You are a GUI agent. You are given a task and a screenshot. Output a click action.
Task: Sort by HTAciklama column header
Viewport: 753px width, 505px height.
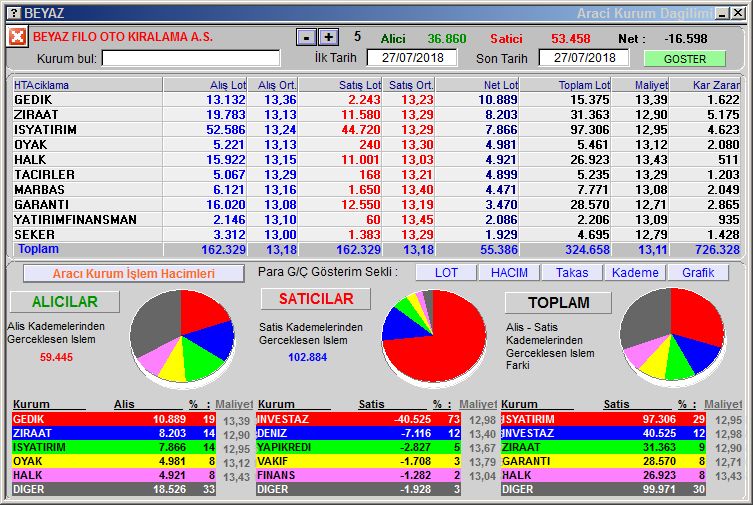[87, 85]
